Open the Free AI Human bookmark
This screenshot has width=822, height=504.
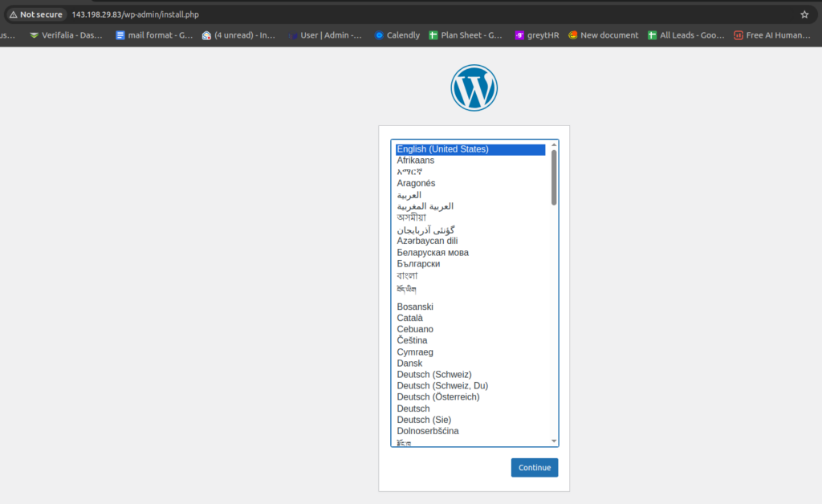coord(772,35)
